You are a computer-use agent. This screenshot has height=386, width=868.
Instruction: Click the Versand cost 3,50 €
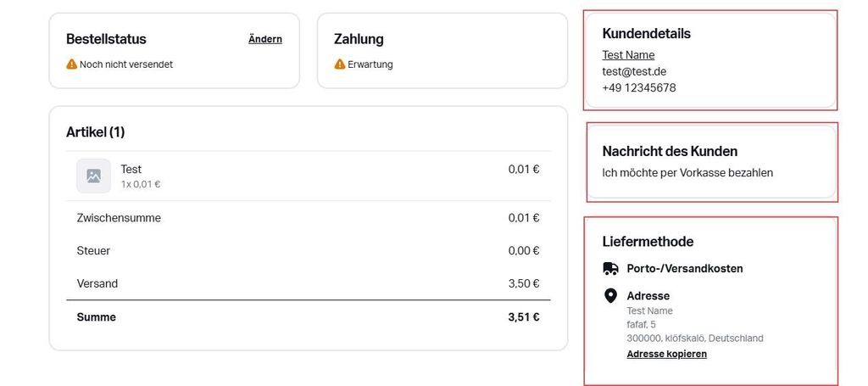point(523,283)
